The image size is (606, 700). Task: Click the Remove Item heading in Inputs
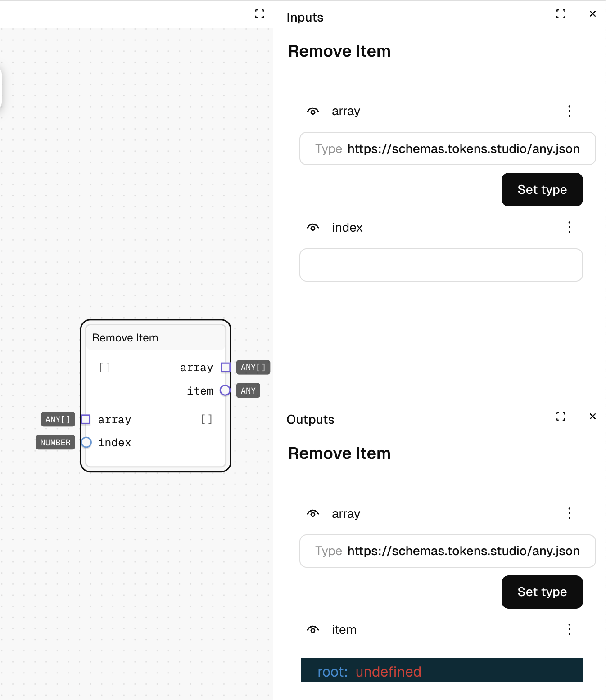(339, 51)
